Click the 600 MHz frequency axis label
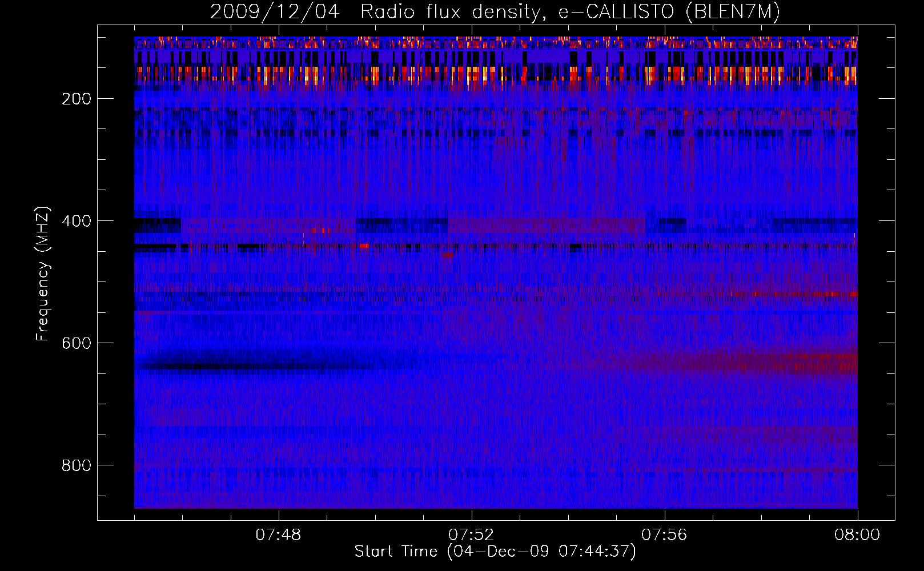Screen dimensions: 924x571 77,343
